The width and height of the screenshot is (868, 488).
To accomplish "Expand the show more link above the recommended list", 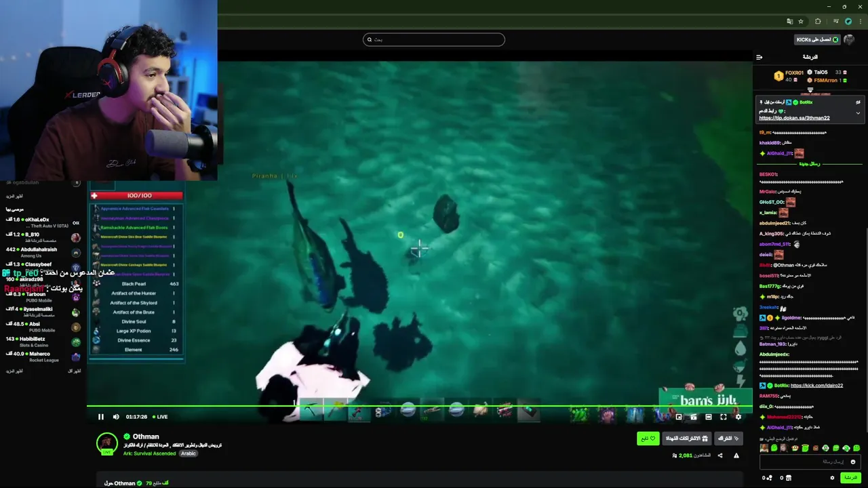I will coord(14,196).
